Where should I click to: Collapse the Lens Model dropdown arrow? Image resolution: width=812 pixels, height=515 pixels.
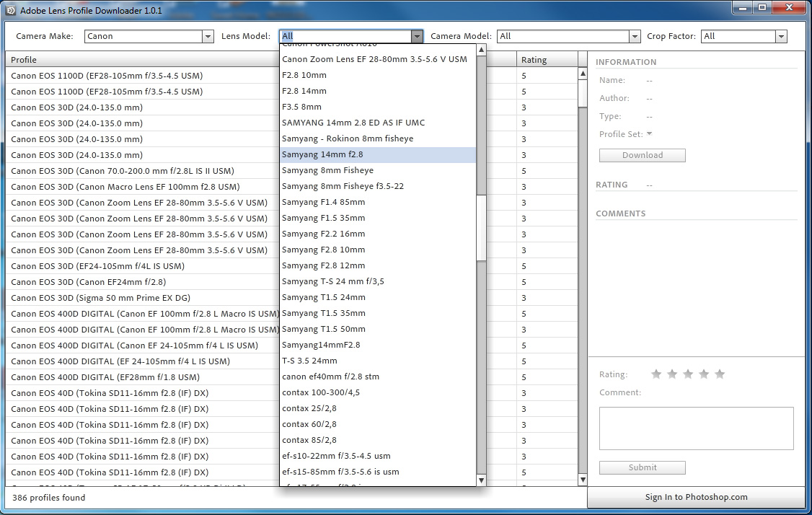pyautogui.click(x=417, y=36)
